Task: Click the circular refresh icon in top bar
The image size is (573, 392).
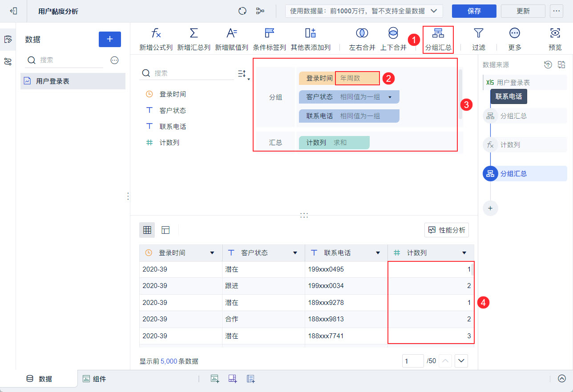Action: coord(242,11)
